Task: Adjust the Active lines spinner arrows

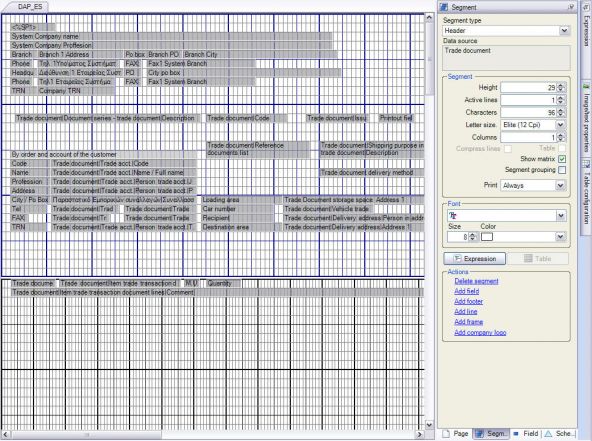Action: coord(561,100)
